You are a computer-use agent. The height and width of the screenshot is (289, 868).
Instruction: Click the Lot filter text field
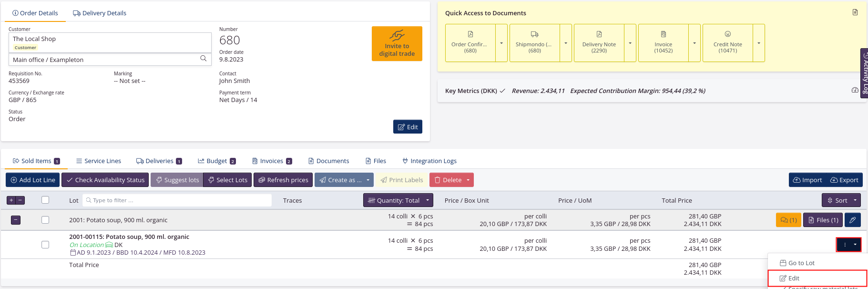tap(177, 200)
